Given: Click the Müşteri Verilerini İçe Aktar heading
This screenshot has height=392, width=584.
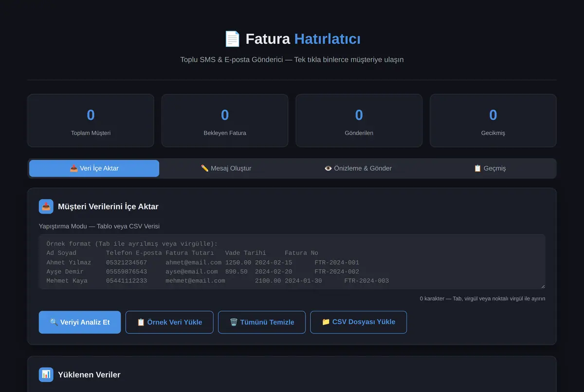Looking at the screenshot, I should coord(108,207).
